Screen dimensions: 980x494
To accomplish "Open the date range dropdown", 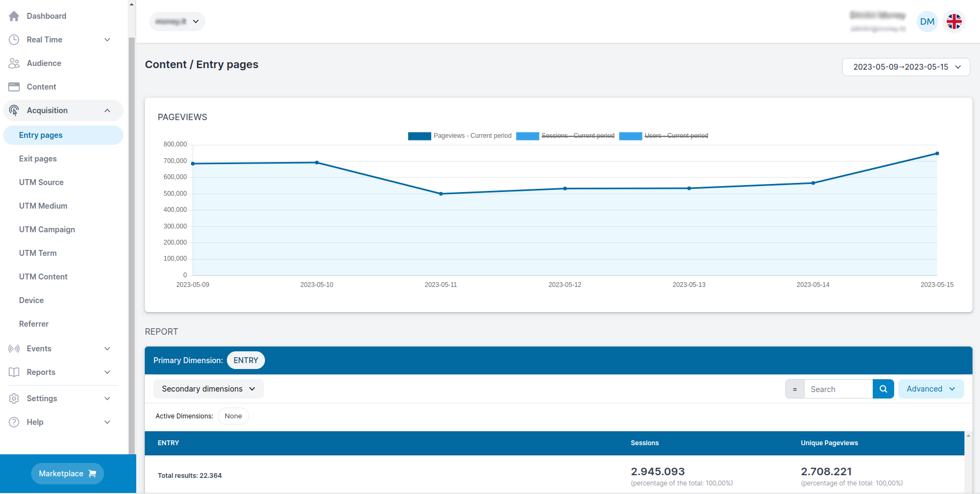I will pos(906,67).
